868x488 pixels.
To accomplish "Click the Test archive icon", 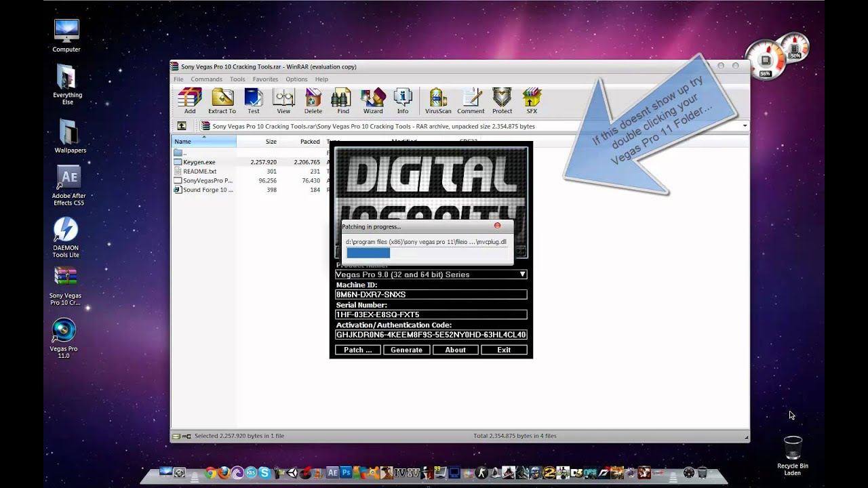I will tap(253, 101).
